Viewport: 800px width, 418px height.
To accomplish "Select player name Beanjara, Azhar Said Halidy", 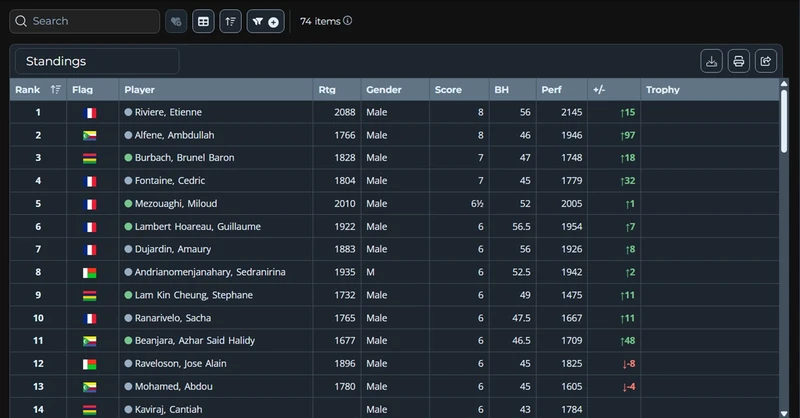I will 195,340.
